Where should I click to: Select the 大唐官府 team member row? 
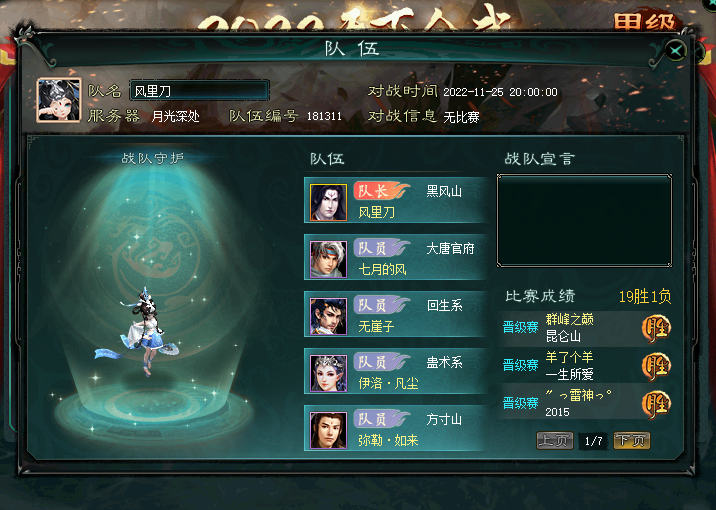[x=395, y=257]
